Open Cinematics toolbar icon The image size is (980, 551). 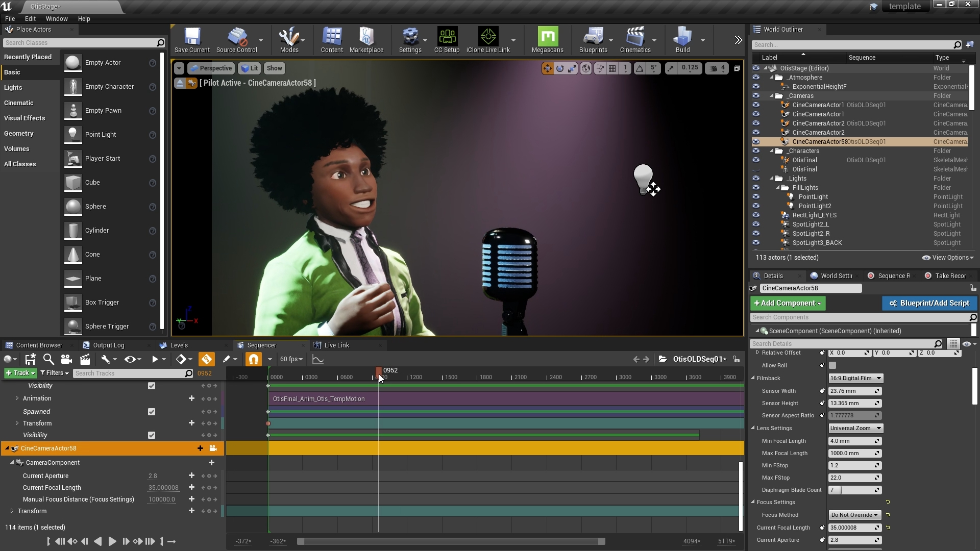point(635,40)
